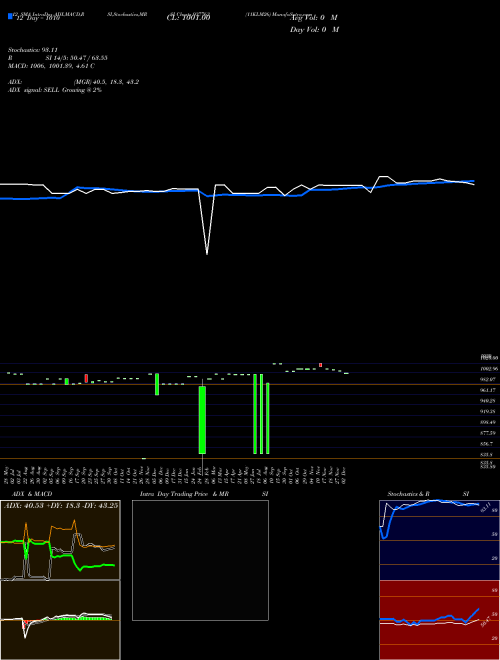Click the 'ADX & MACD' panel title
Screen dimensions: 500x660
(x=32, y=494)
